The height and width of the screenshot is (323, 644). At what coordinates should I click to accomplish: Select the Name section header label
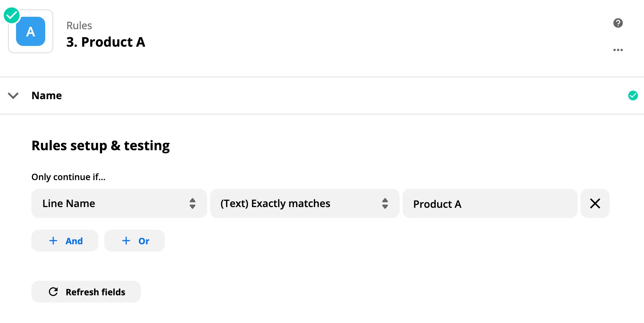click(x=47, y=96)
